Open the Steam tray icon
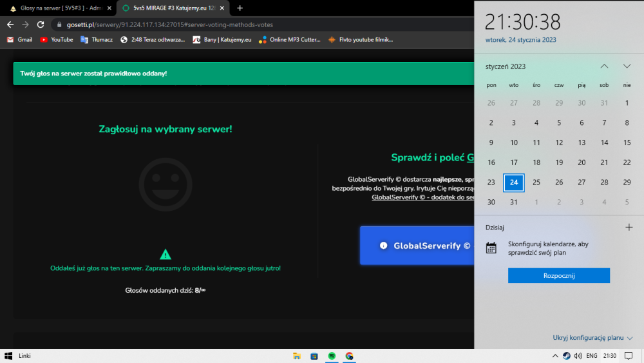Viewport: 644px width, 363px height. click(566, 356)
